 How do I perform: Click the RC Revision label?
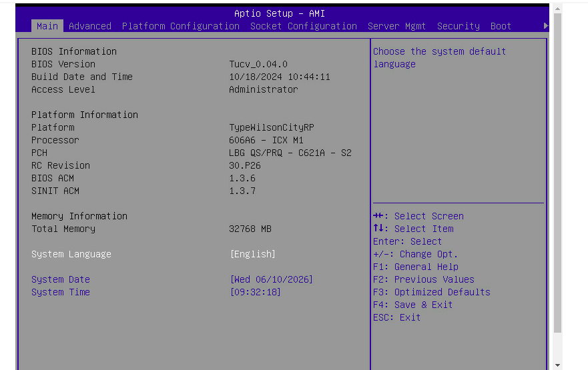(x=60, y=165)
